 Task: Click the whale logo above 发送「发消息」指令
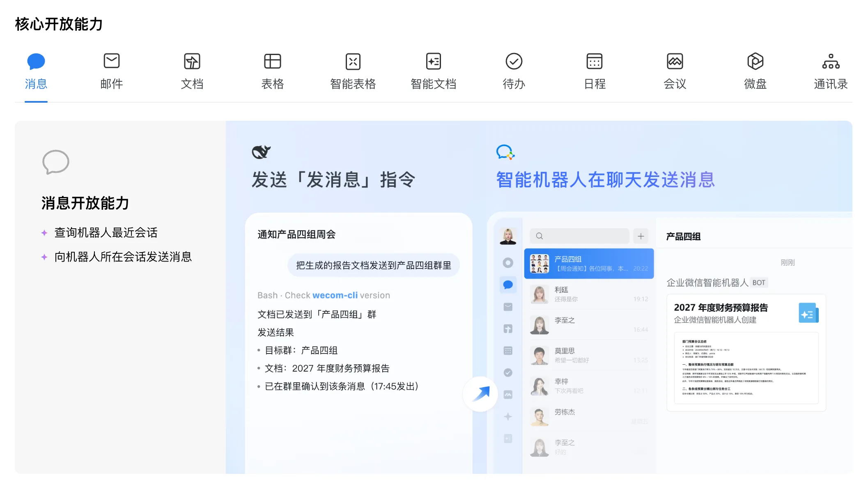click(x=261, y=152)
